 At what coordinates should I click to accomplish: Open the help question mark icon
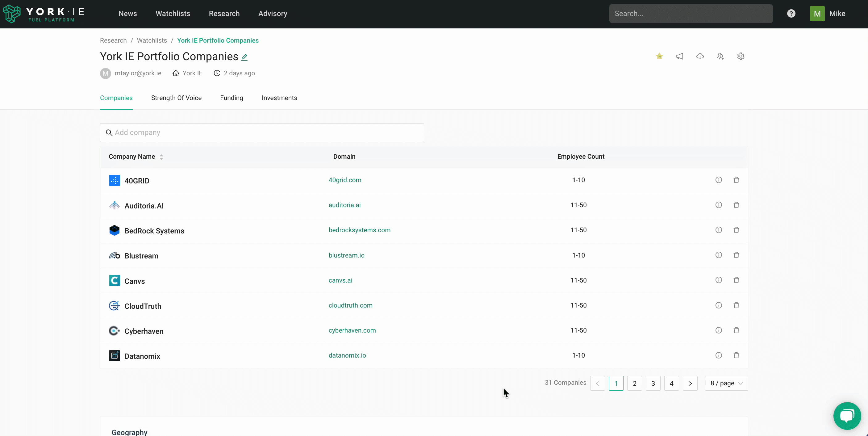tap(791, 14)
